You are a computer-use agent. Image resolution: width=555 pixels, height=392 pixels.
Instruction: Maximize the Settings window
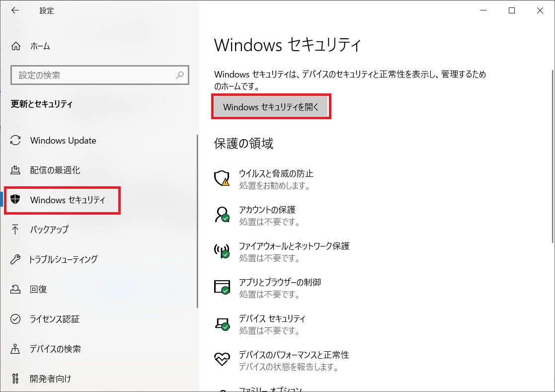(511, 10)
